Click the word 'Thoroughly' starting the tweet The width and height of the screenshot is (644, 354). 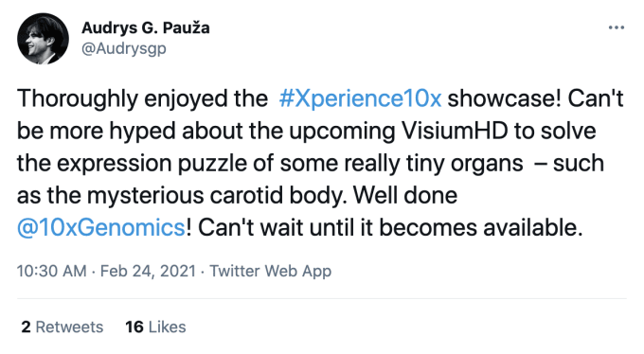tap(78, 99)
